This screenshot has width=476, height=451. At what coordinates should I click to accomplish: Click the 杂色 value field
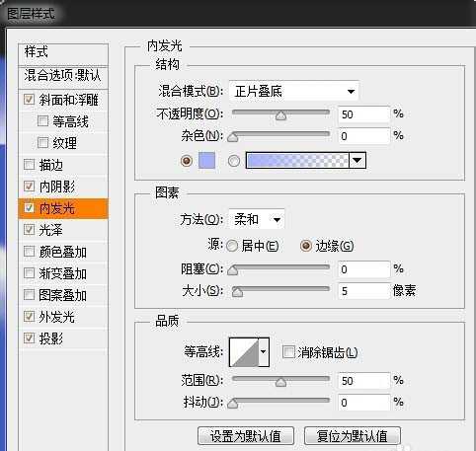pyautogui.click(x=363, y=136)
